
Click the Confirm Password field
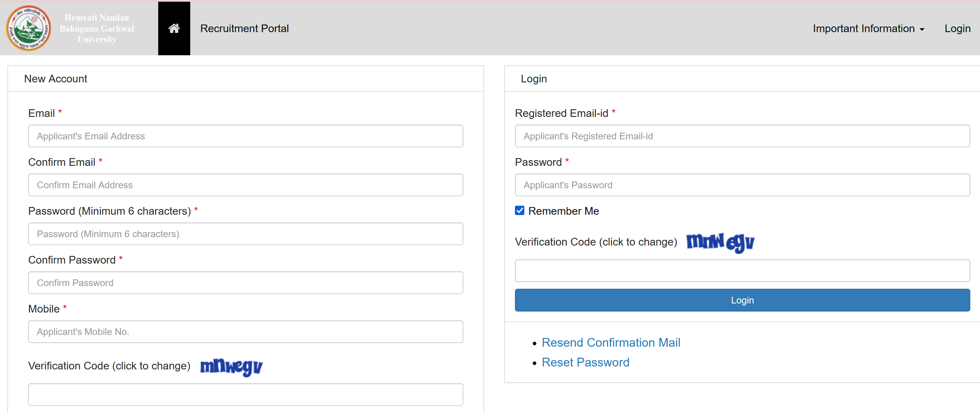245,283
